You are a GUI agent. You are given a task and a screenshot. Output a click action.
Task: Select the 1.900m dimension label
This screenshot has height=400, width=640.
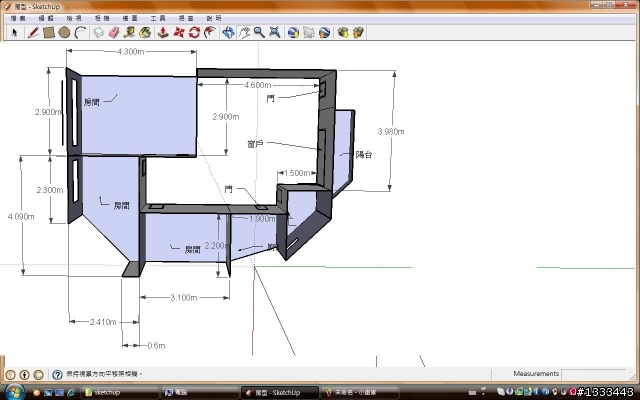pos(262,218)
